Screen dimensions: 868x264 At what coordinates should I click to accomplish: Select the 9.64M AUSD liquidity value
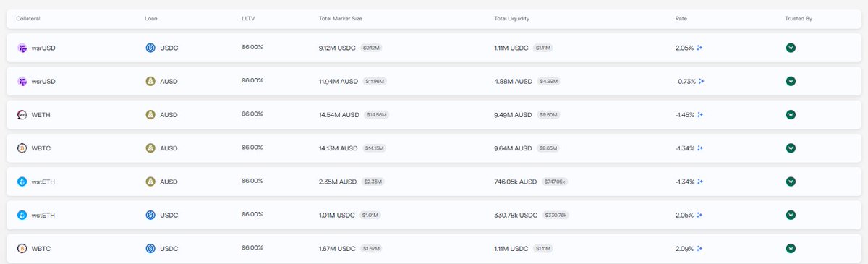[x=514, y=148]
